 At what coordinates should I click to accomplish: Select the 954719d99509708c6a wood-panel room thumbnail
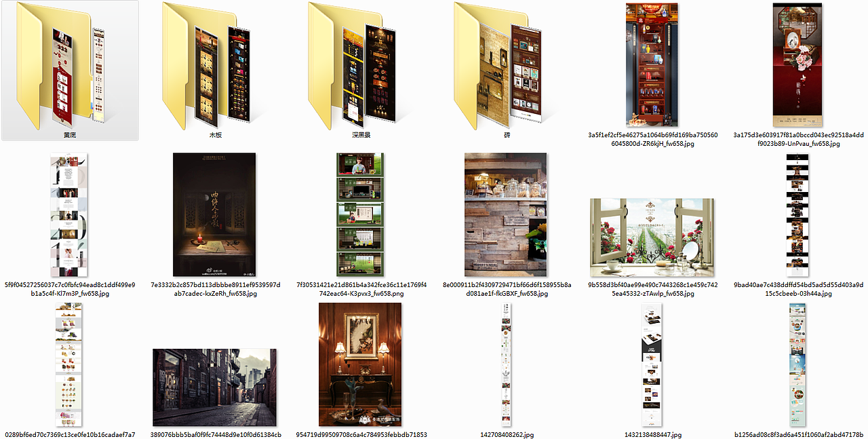[x=361, y=364]
